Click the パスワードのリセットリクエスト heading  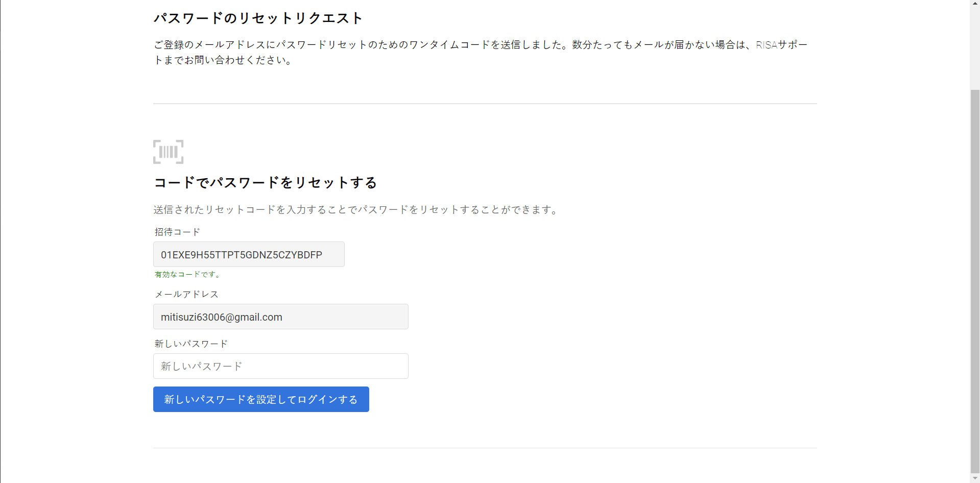coord(258,18)
